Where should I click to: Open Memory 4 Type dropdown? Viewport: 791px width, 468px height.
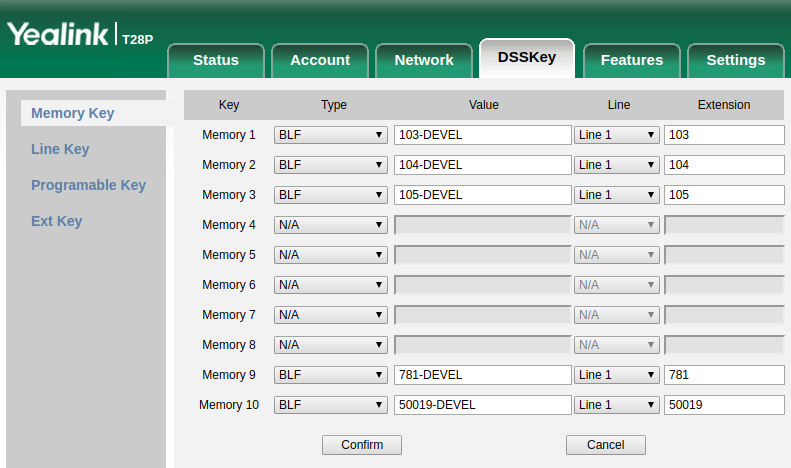(x=330, y=225)
